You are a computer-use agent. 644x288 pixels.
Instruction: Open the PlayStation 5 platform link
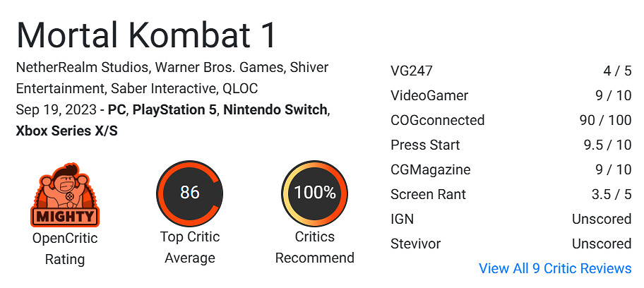(174, 110)
